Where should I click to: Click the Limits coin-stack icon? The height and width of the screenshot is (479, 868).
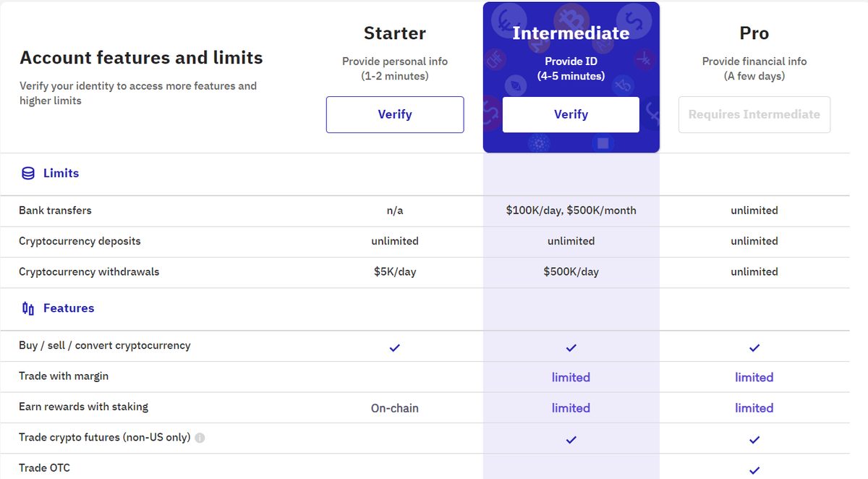tap(28, 174)
